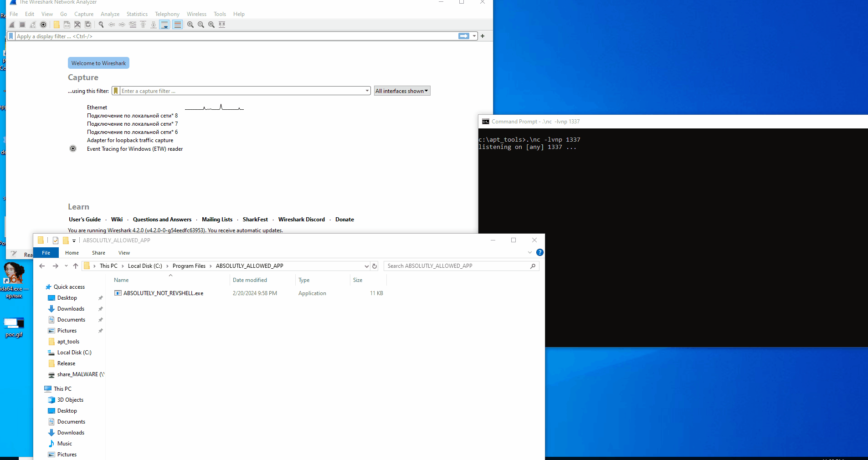Click the Search ABSOLUTLY_ALLOWED_APP field
Screen dimensions: 868x460
[x=457, y=266]
